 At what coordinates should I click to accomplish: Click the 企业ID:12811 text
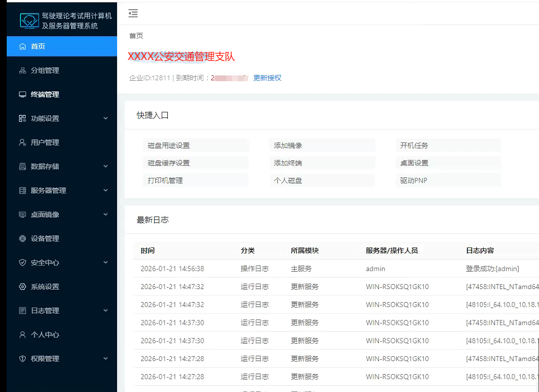click(149, 78)
